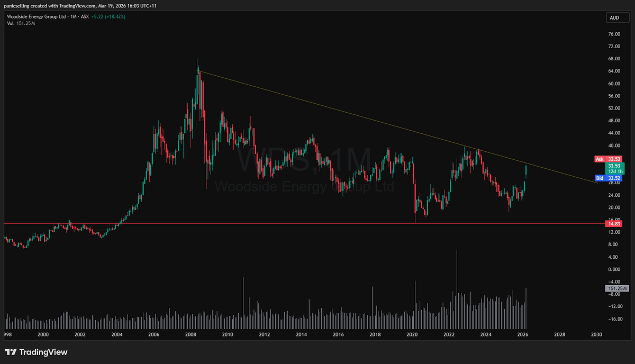Click the panicselling created with TradingView.com caption

pyautogui.click(x=81, y=6)
